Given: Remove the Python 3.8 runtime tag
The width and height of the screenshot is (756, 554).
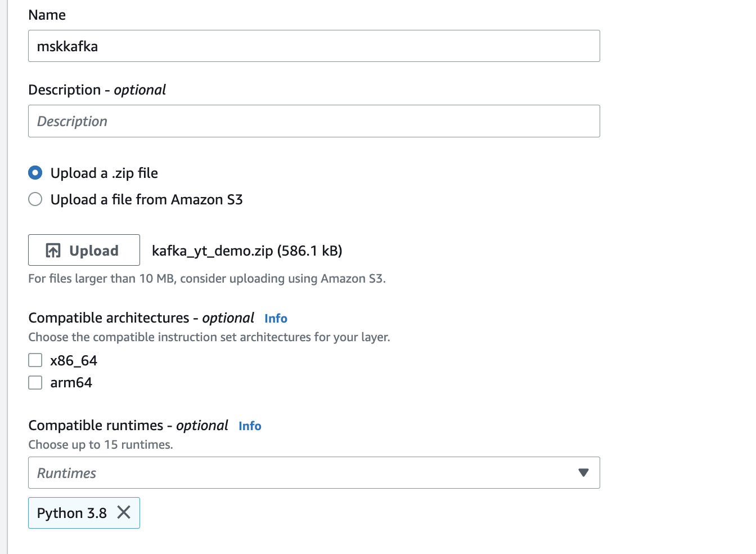Looking at the screenshot, I should point(124,512).
